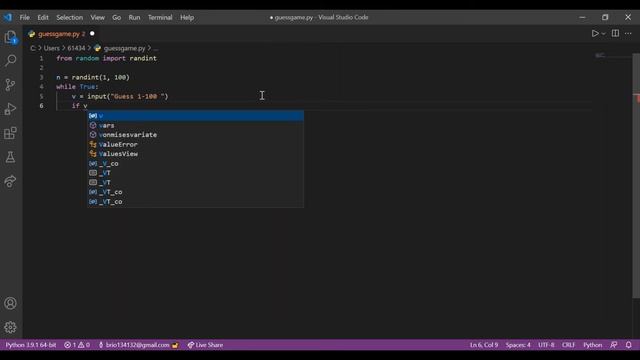Image resolution: width=640 pixels, height=360 pixels.
Task: Open the Extensions view
Action: pos(11,133)
